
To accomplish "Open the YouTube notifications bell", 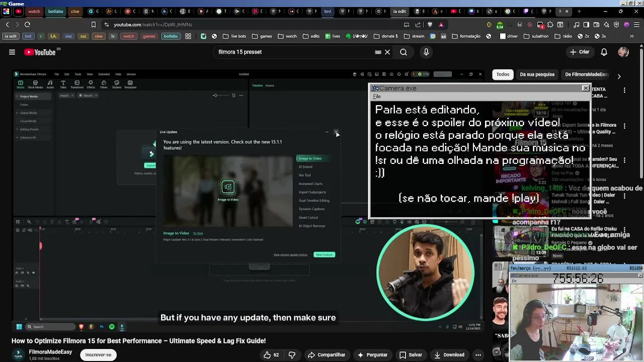I will tap(604, 52).
